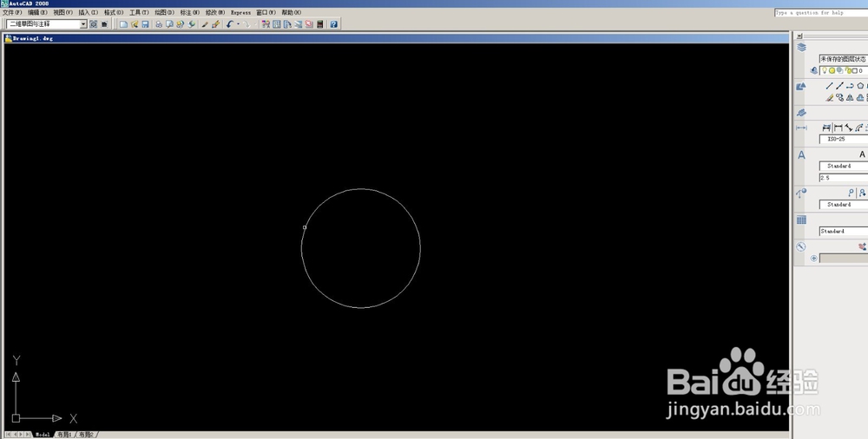Create a new drawing via toolbar icon

123,24
